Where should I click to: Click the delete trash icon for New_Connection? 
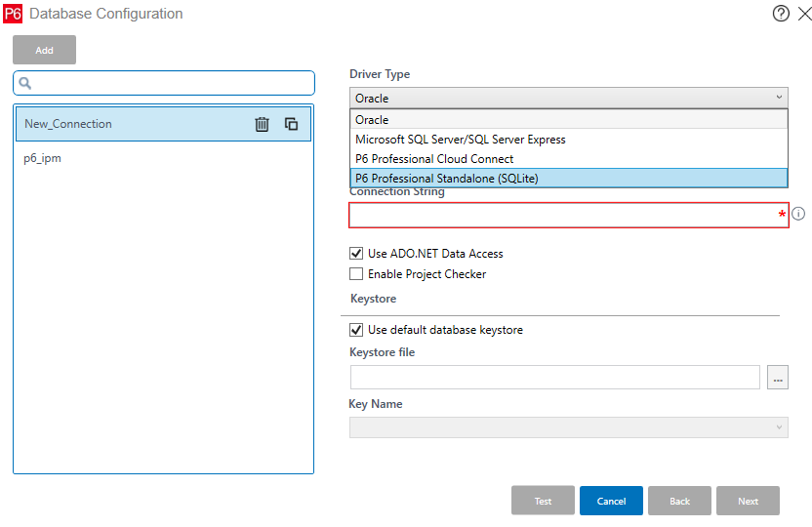262,124
